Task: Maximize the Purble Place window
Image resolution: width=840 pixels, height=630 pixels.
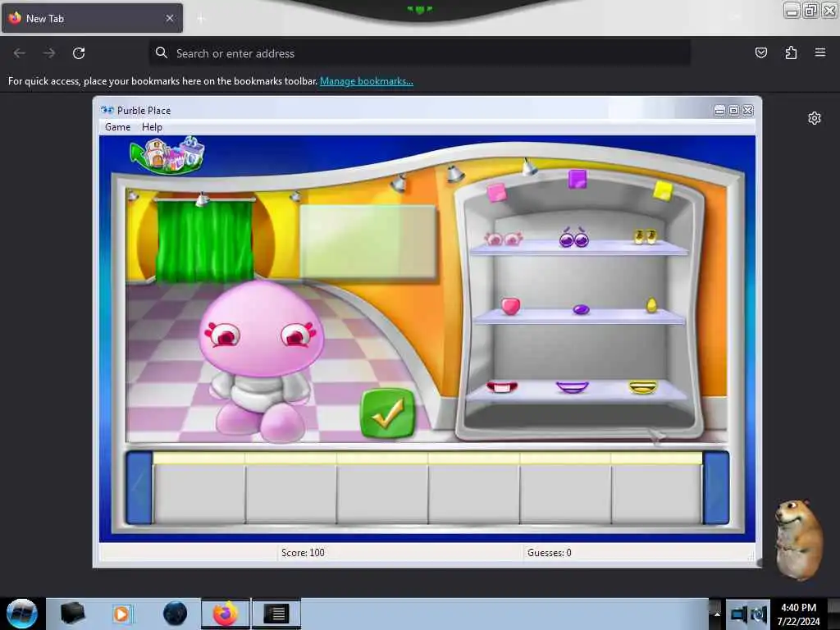Action: (734, 111)
